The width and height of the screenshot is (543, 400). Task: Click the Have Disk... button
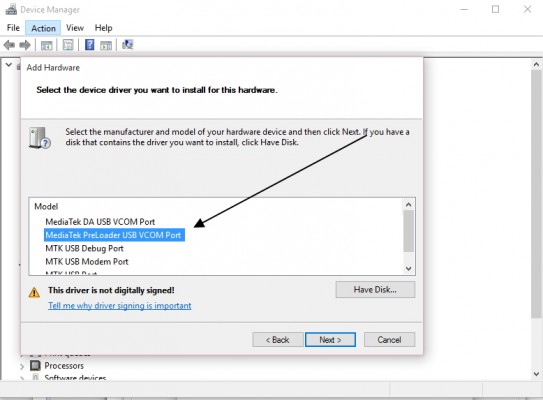coord(375,290)
